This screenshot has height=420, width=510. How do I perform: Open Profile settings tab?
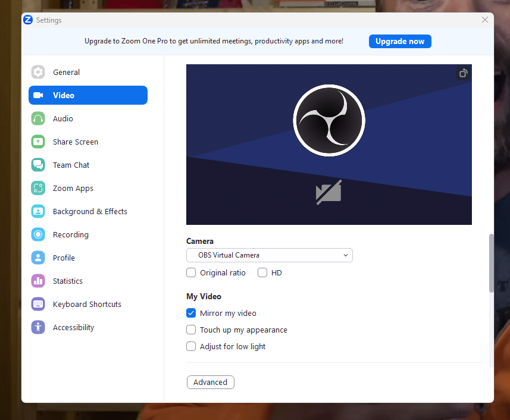88,258
